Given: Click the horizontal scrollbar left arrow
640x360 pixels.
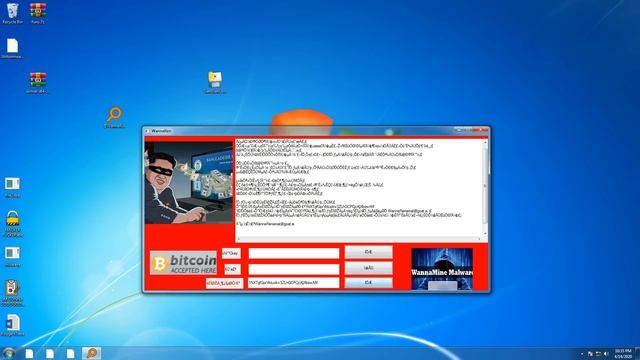Looking at the screenshot, I should coord(238,239).
